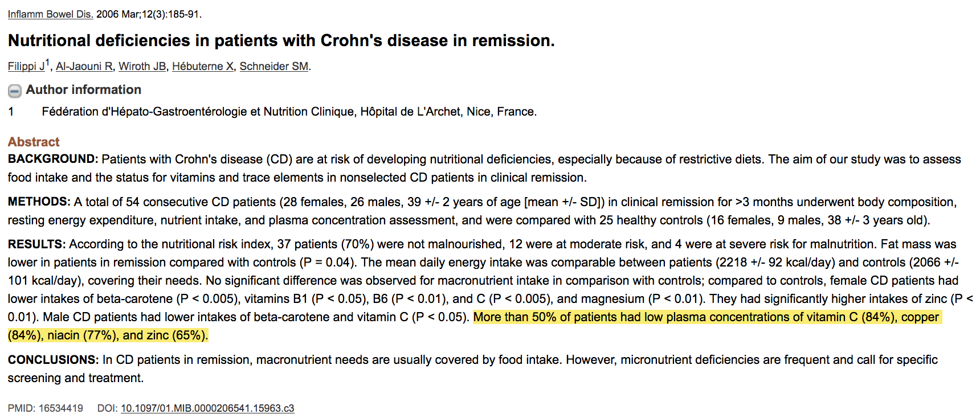Click the Hôpital de L'Archet affiliation text
980x418 pixels.
410,112
